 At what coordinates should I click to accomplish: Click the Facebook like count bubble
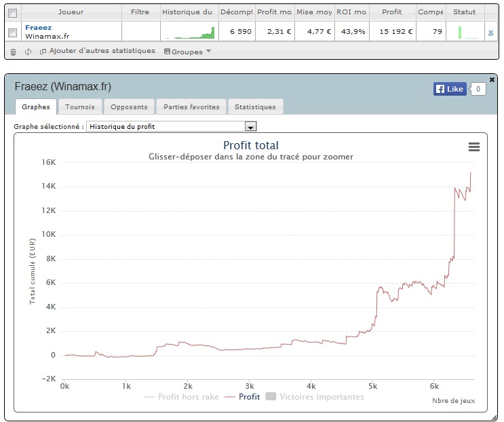pyautogui.click(x=478, y=89)
